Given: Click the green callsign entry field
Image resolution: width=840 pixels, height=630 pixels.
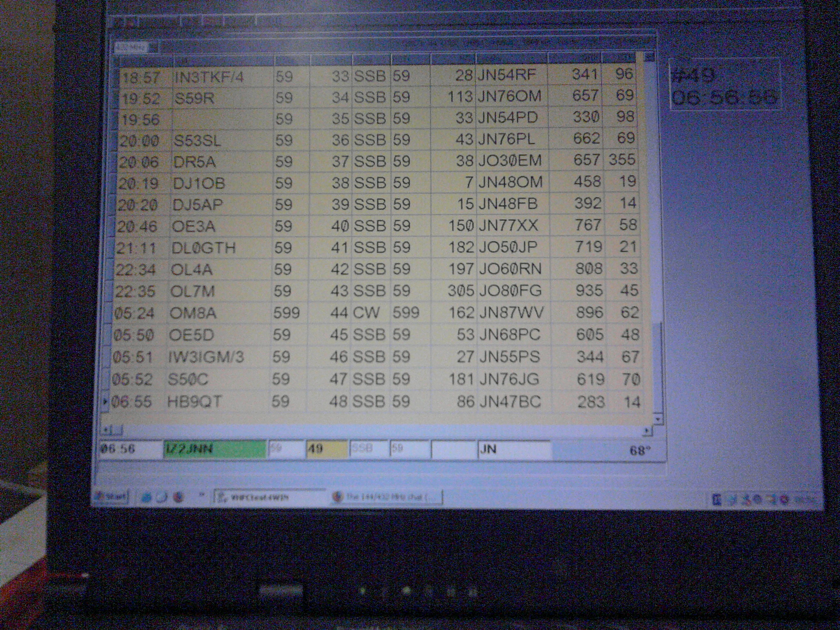Looking at the screenshot, I should tap(215, 449).
